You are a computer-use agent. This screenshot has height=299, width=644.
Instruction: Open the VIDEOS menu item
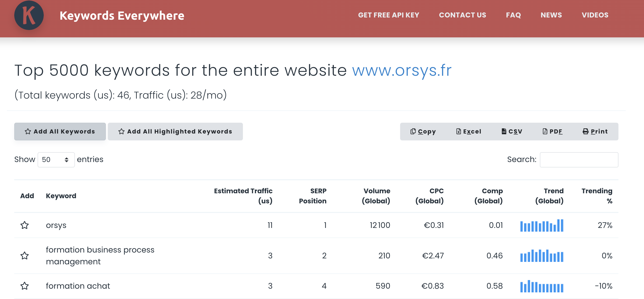(x=595, y=15)
